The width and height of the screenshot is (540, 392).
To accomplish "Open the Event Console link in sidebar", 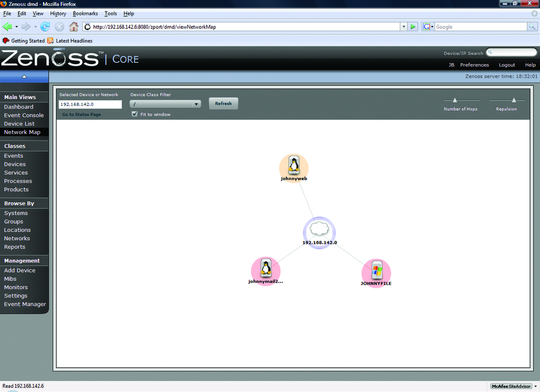I will pyautogui.click(x=24, y=115).
